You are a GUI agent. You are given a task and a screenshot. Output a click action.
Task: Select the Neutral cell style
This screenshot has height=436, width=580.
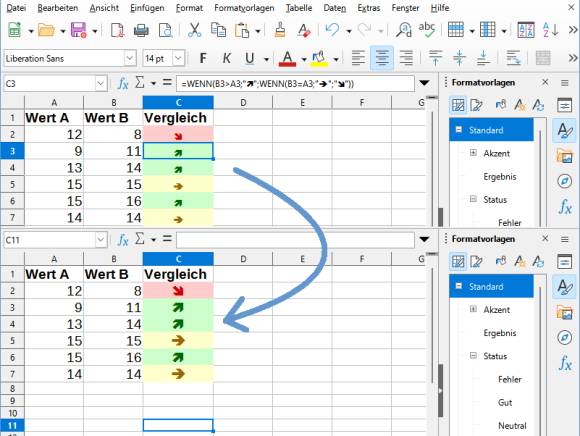point(512,426)
